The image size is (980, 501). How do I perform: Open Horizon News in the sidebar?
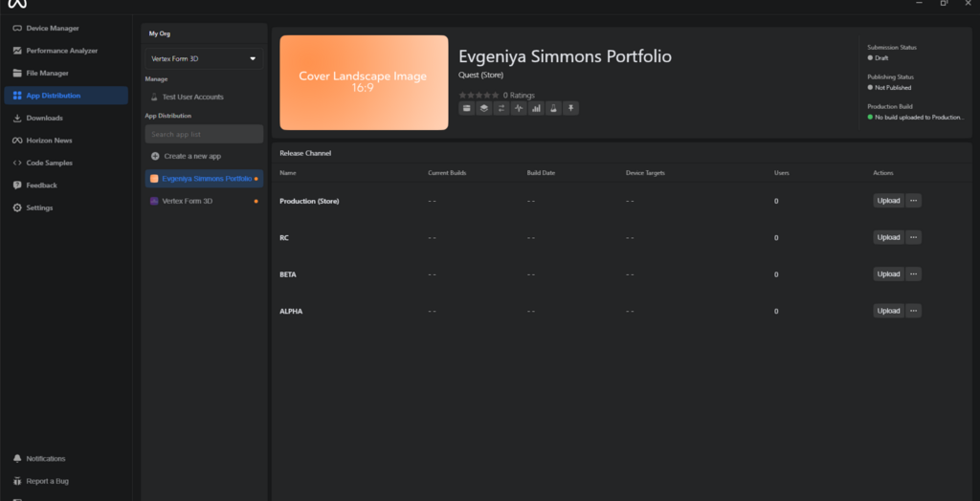click(48, 141)
